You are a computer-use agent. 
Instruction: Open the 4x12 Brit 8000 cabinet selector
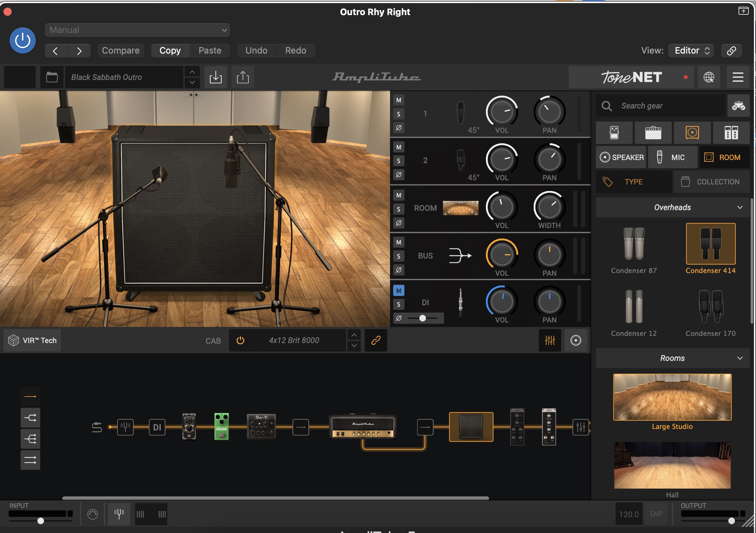(x=294, y=340)
